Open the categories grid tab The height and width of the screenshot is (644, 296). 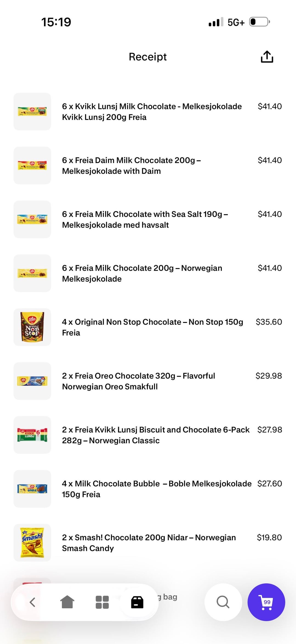coord(102,602)
